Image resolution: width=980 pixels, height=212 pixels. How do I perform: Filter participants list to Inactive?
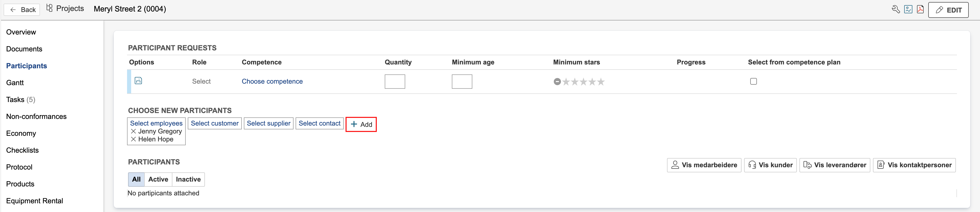coord(188,179)
